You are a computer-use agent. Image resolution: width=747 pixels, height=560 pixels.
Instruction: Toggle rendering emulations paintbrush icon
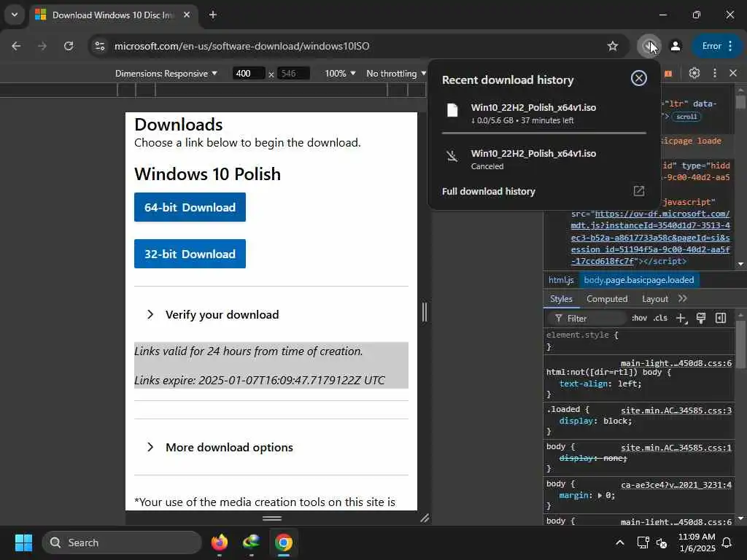tap(701, 318)
